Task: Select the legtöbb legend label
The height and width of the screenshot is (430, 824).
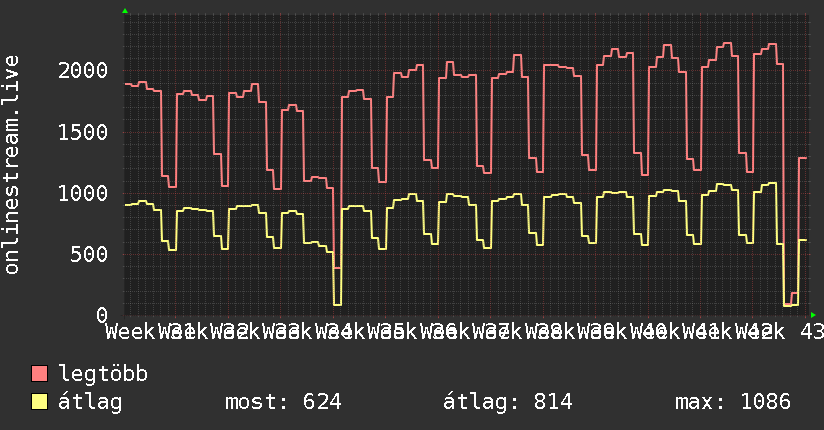Action: (103, 374)
